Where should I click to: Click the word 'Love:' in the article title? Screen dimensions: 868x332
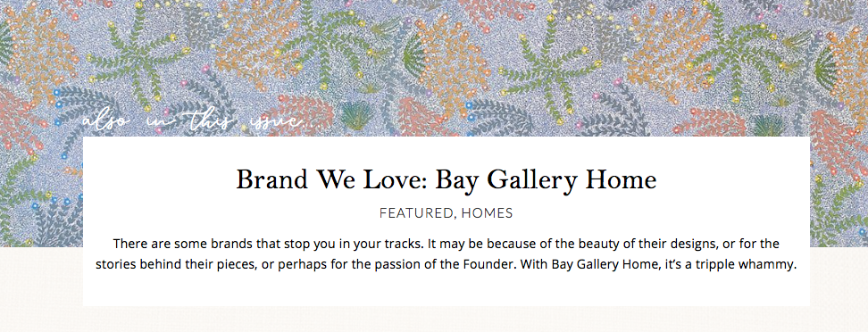[398, 180]
